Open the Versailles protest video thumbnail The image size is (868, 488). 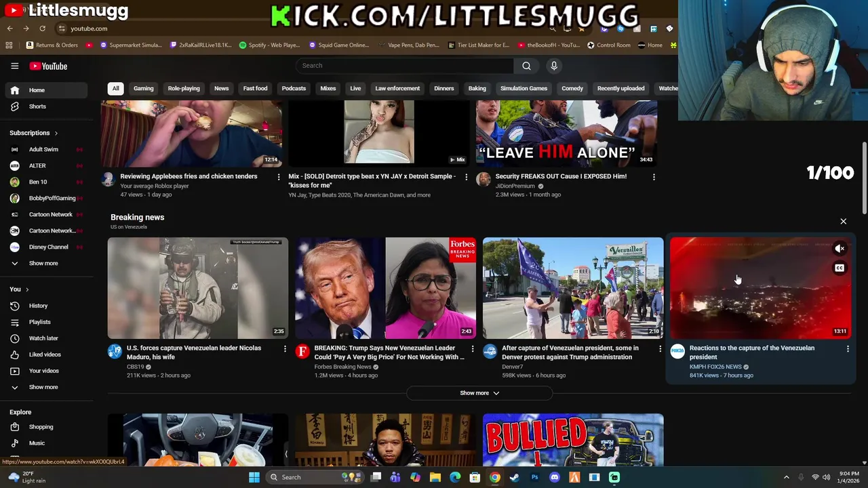pyautogui.click(x=573, y=288)
